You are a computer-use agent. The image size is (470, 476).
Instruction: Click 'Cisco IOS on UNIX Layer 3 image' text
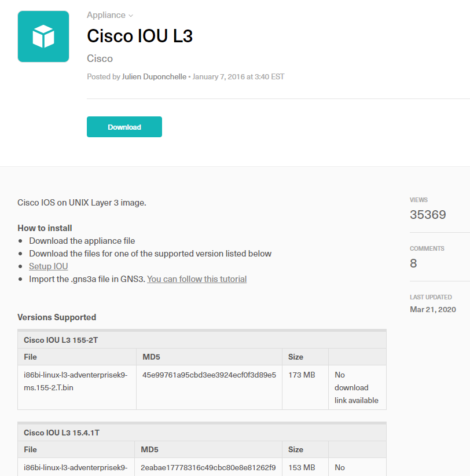click(82, 203)
